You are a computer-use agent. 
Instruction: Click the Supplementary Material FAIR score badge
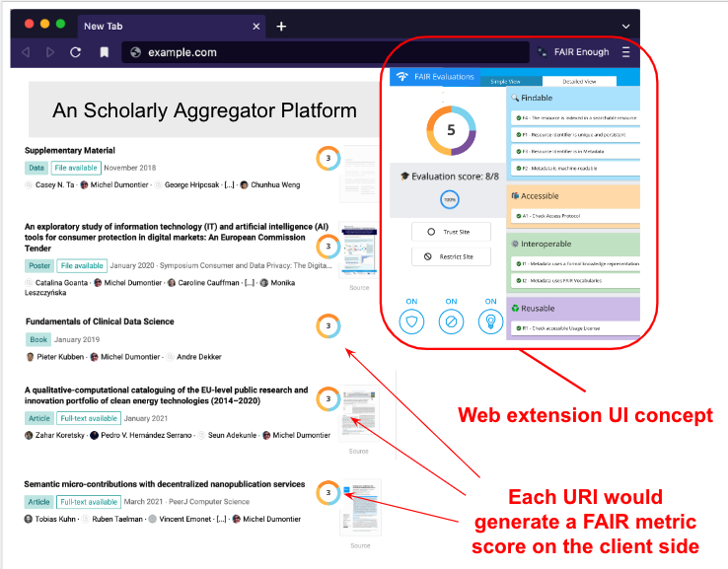[328, 158]
